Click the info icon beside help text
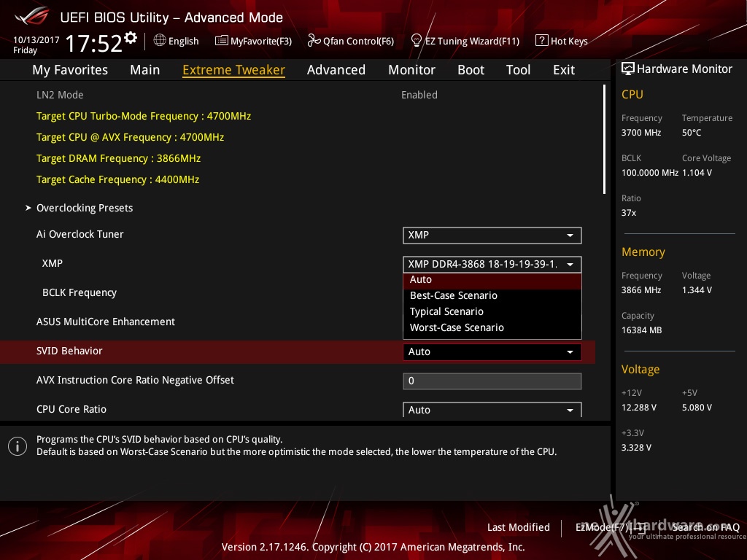The width and height of the screenshot is (747, 560). tap(18, 446)
